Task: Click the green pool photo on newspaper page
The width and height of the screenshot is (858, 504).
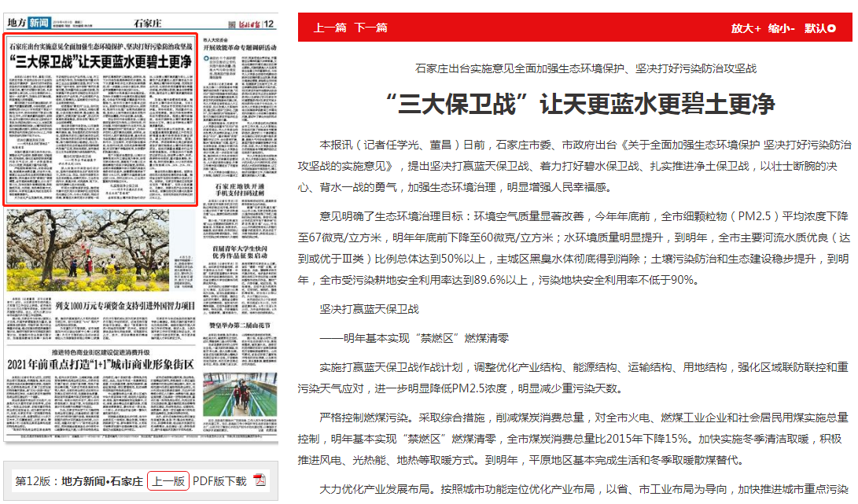Action: (240, 400)
